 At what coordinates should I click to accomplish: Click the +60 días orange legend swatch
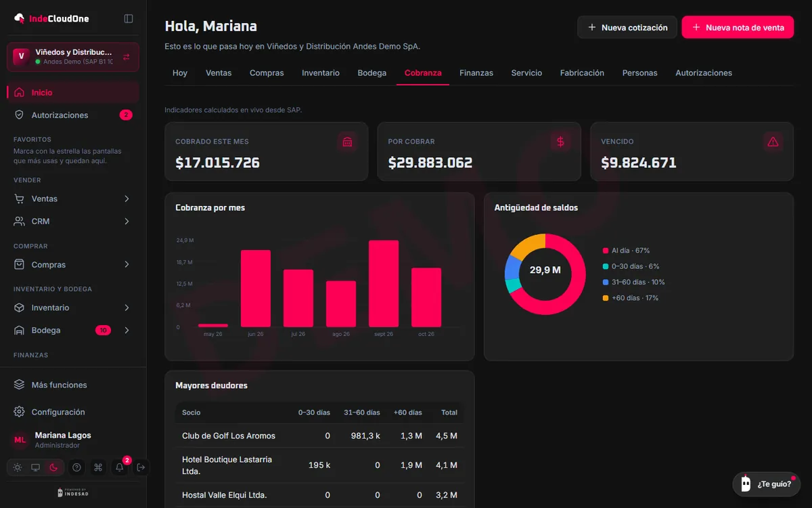(606, 298)
